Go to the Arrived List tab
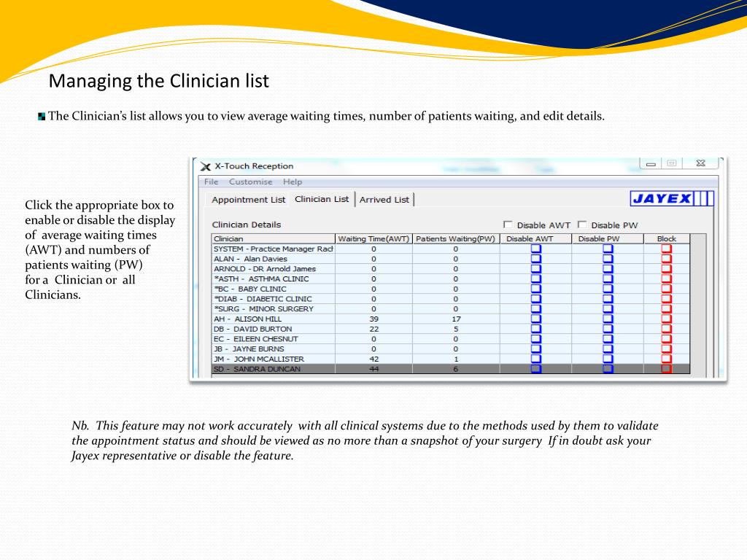747x560 pixels. pos(384,200)
